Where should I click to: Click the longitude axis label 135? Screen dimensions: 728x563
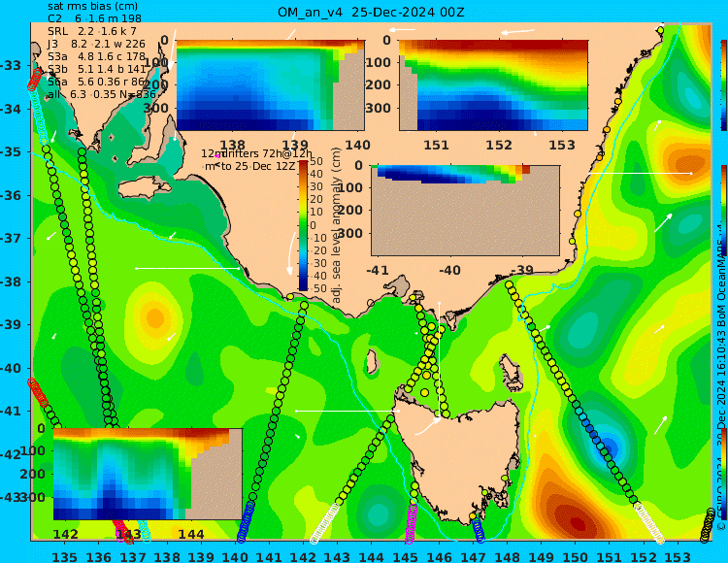[x=64, y=556]
